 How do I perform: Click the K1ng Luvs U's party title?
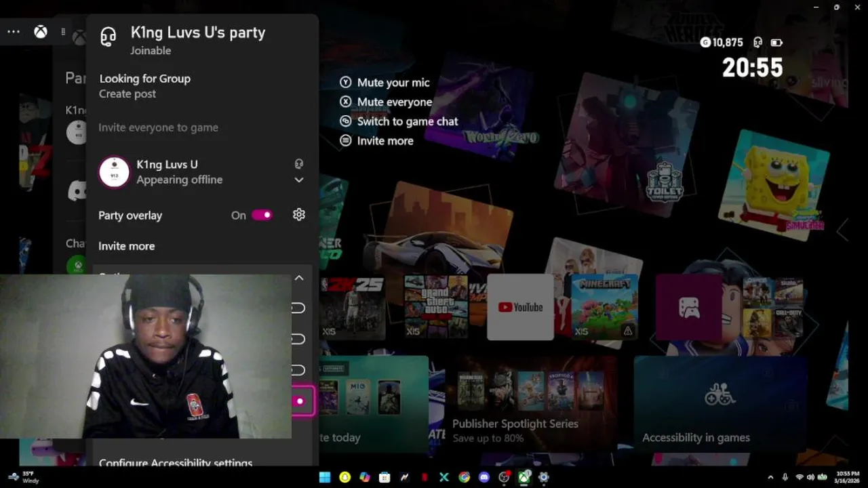(198, 33)
